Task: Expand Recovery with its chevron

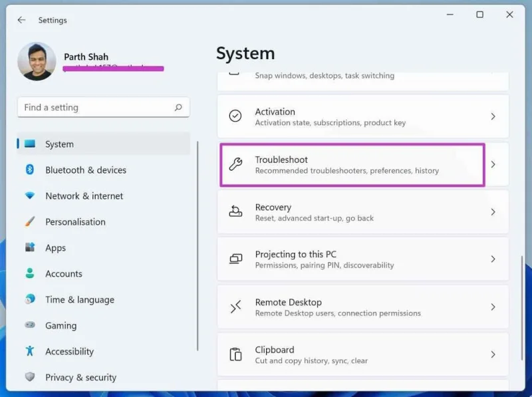Action: tap(493, 211)
